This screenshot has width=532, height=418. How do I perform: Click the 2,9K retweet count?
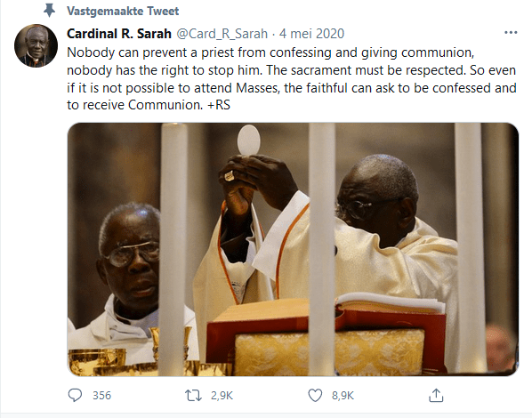[222, 396]
